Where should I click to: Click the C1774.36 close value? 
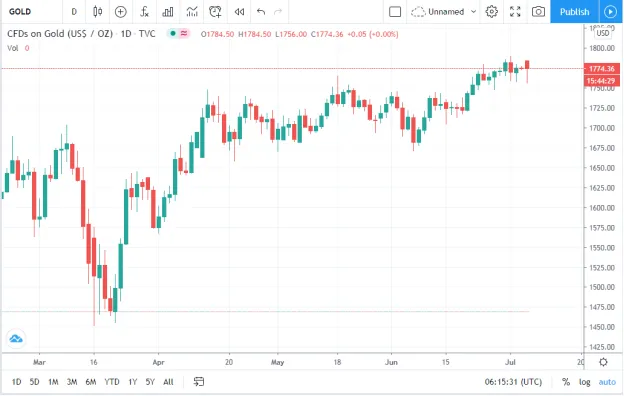(327, 34)
